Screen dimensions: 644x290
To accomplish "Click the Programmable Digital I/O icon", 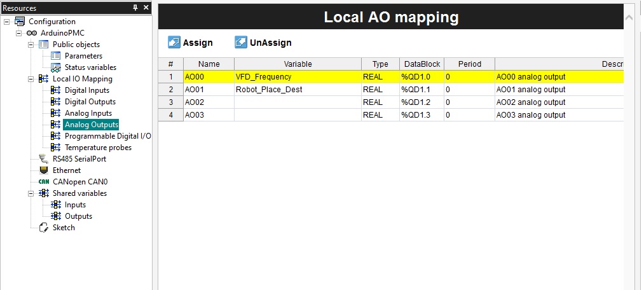I will pyautogui.click(x=55, y=136).
